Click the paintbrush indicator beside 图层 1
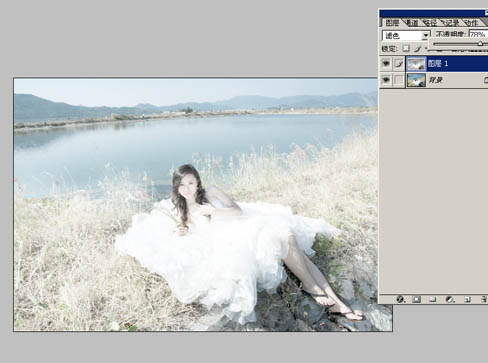 click(399, 64)
